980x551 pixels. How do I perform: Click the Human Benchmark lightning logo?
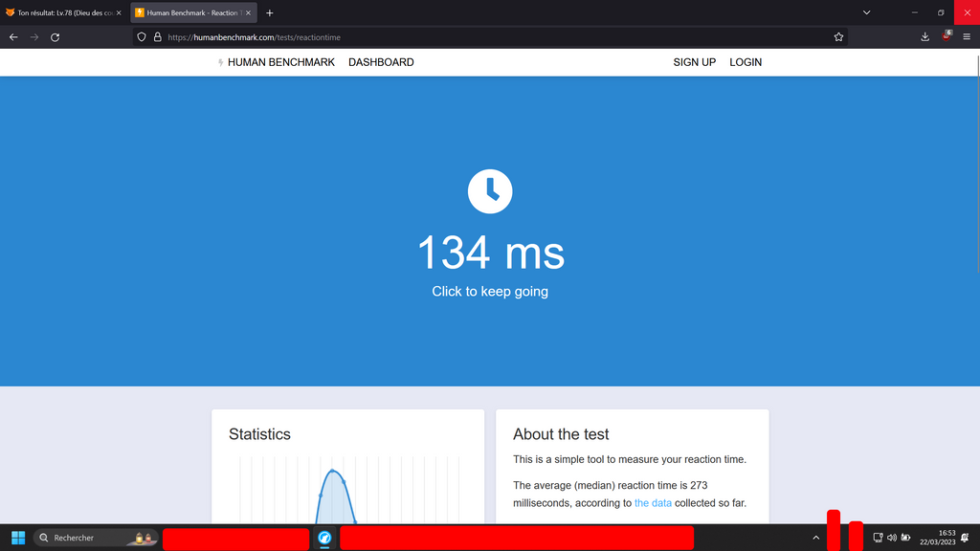coord(221,62)
